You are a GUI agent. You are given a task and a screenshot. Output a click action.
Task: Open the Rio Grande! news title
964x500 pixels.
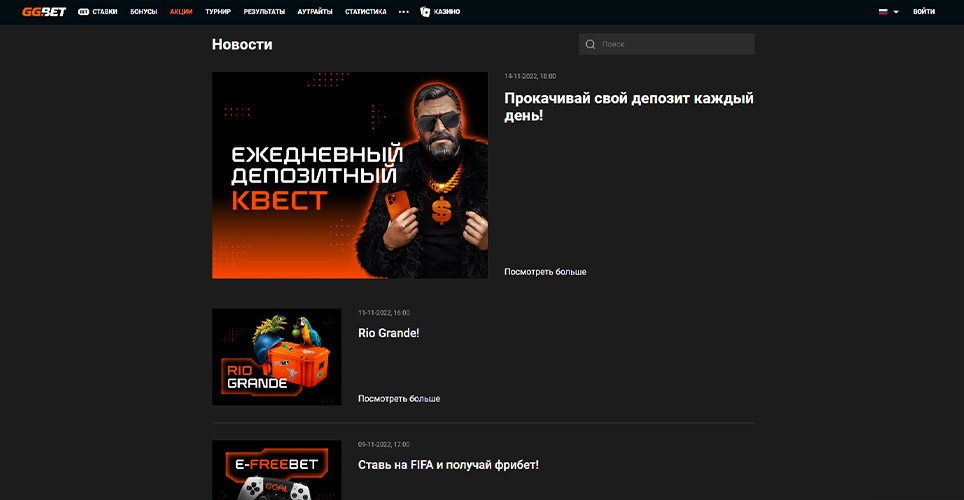pos(389,333)
